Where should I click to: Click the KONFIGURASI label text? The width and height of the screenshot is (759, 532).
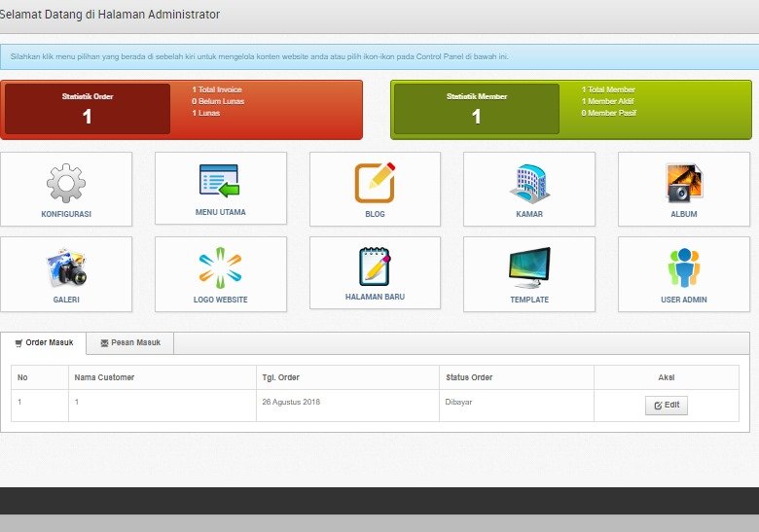66,214
